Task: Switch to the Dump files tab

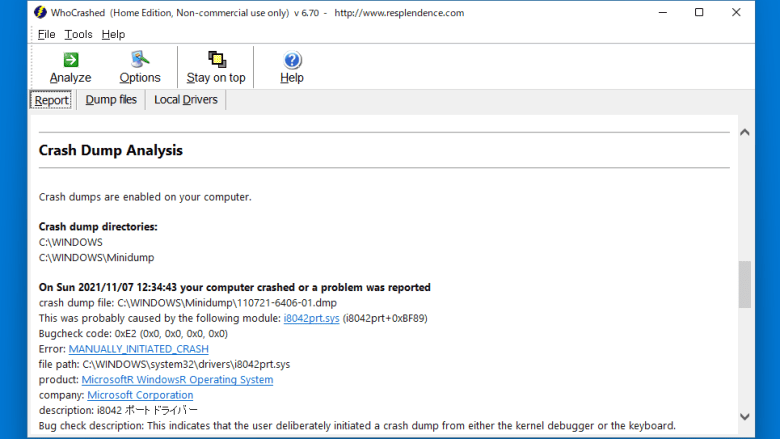Action: (x=111, y=100)
